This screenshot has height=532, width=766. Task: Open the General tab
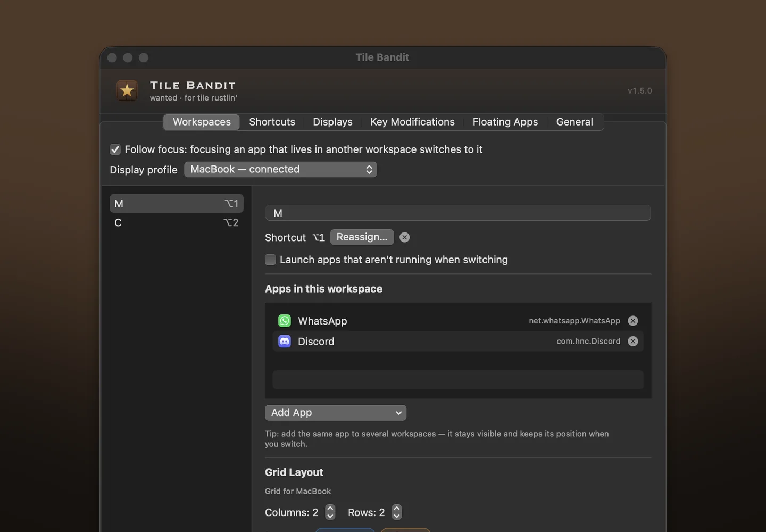pos(574,122)
